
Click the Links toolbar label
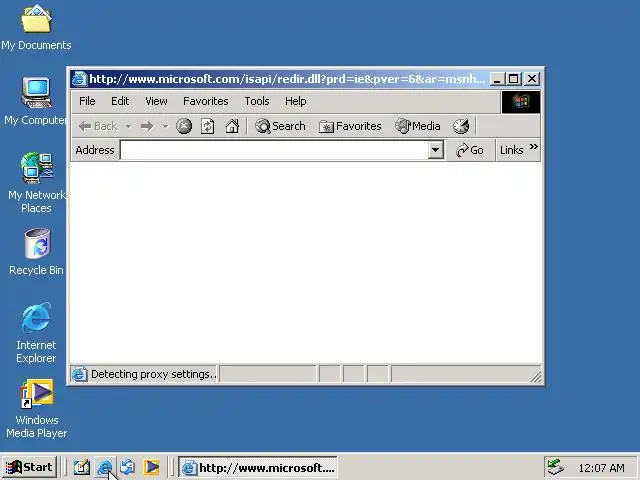(511, 150)
